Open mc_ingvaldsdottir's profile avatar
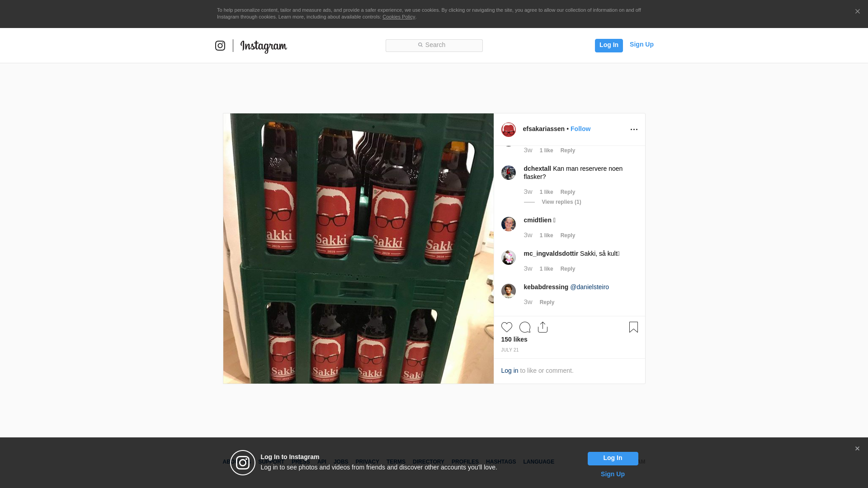 [x=509, y=258]
